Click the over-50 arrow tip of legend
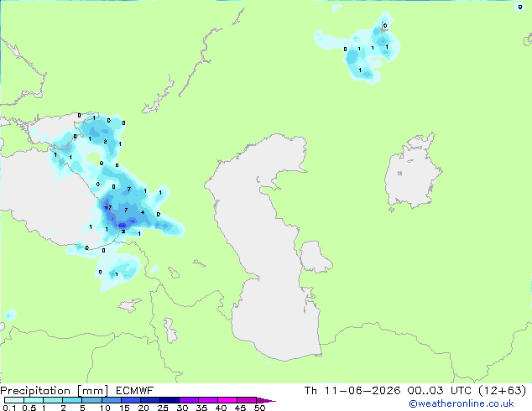 tap(266, 400)
